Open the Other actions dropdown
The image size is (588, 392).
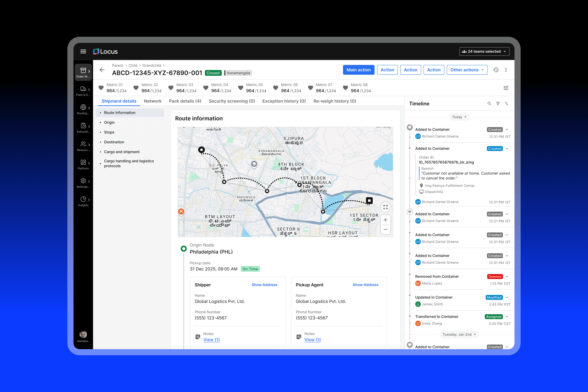[x=467, y=70]
